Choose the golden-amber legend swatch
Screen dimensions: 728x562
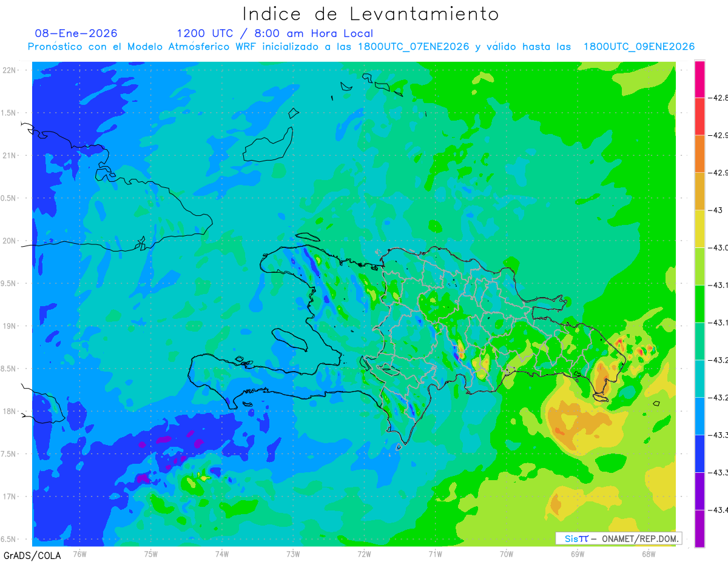699,192
